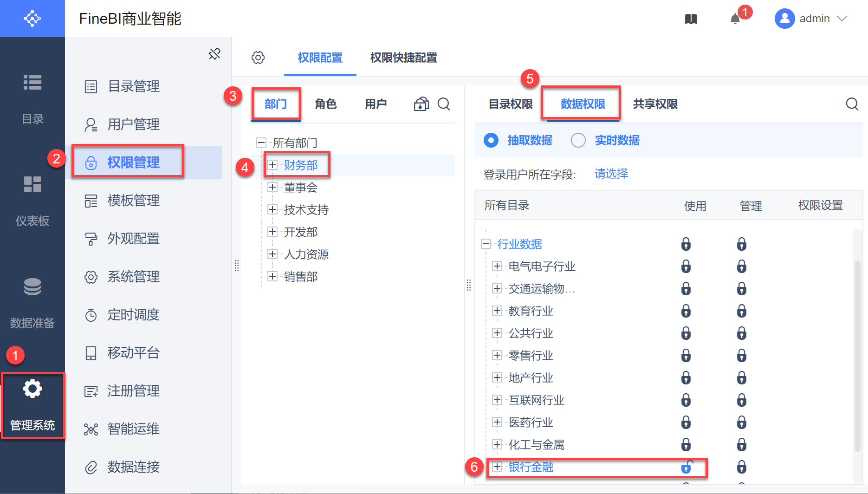868x494 pixels.
Task: Open the permission settings gear icon
Action: tap(258, 58)
